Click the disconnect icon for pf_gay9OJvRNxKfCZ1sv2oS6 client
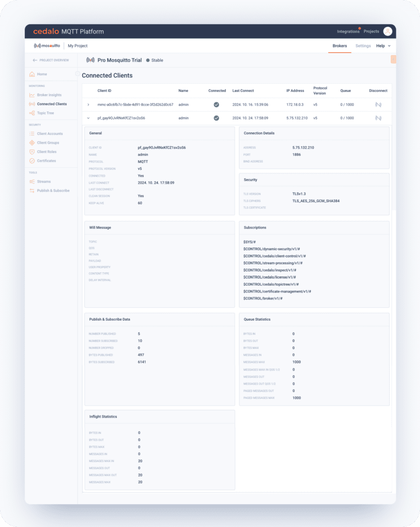Screen dimensions: 420x527 click(x=378, y=118)
